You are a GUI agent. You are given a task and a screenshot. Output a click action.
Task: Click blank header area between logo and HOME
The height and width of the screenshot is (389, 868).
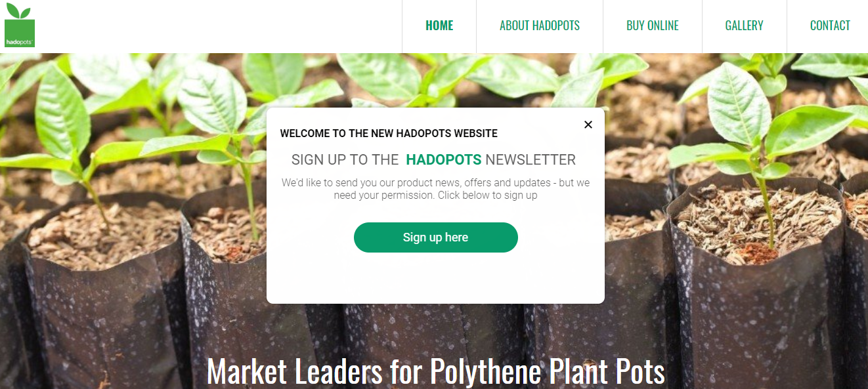[217, 26]
